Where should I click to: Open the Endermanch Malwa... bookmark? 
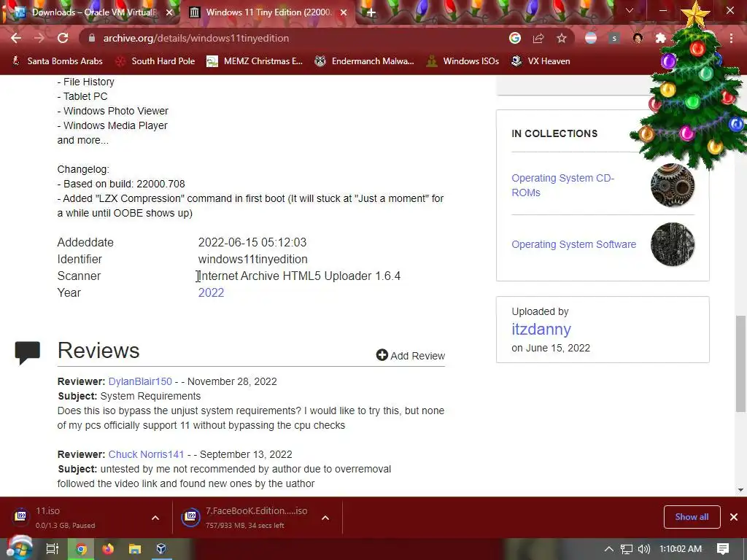point(365,61)
